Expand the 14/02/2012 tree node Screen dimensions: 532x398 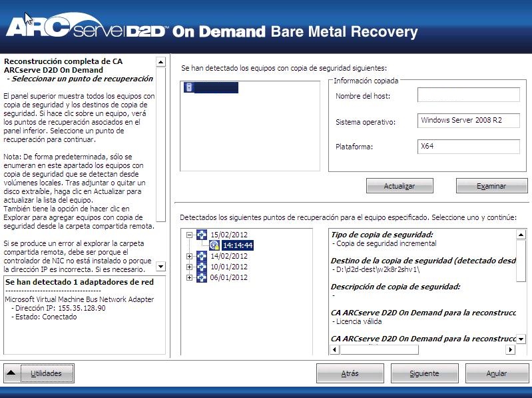pos(190,256)
